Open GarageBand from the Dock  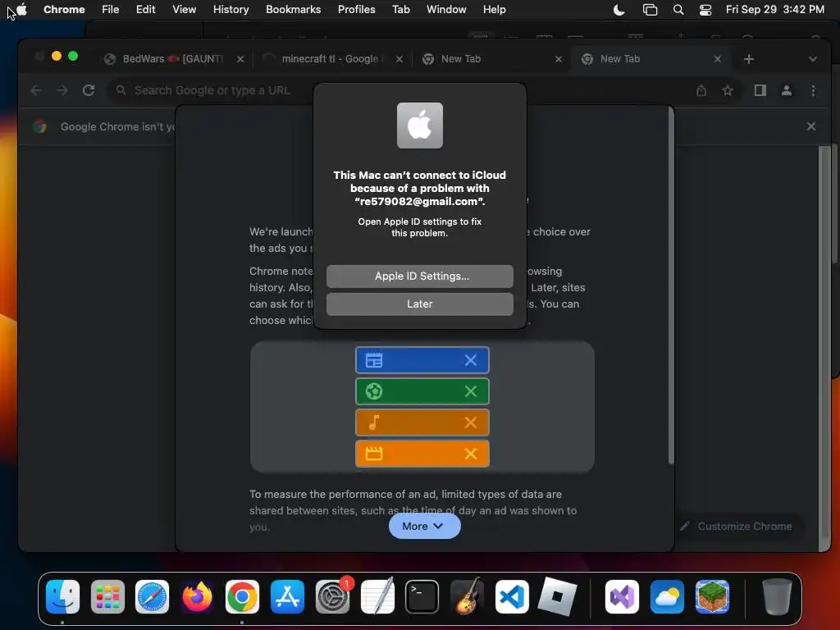pos(467,596)
